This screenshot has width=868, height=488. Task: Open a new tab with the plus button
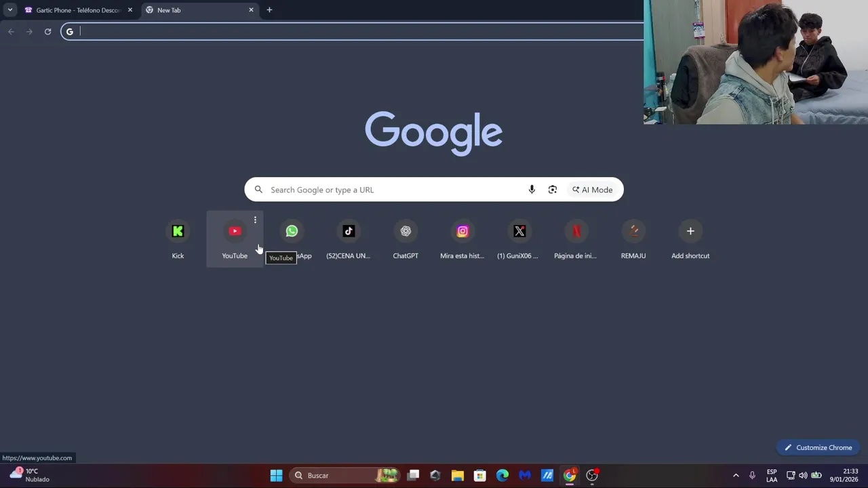(x=269, y=10)
